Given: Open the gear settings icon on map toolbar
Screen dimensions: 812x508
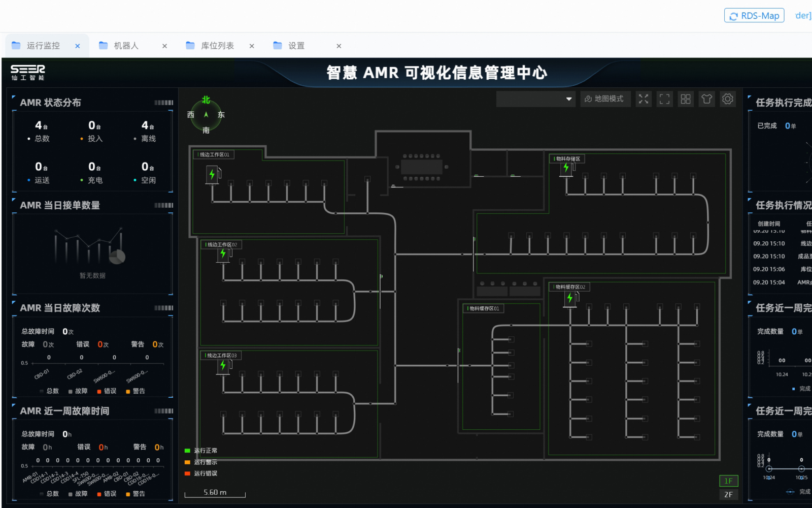Looking at the screenshot, I should click(728, 99).
